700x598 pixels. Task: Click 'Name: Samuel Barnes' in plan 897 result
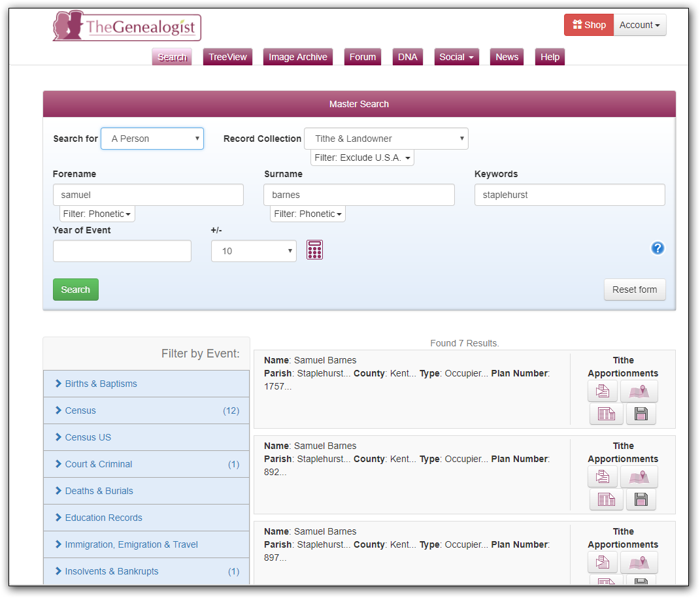click(x=310, y=531)
